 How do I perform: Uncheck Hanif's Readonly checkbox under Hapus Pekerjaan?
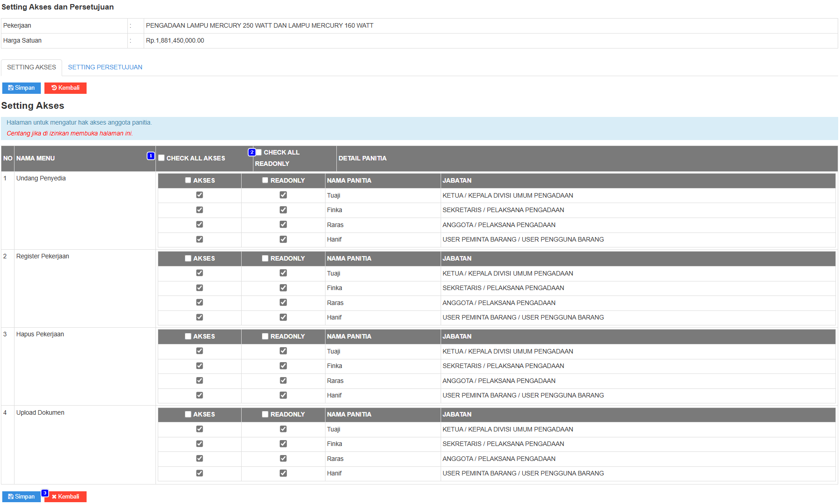point(283,395)
